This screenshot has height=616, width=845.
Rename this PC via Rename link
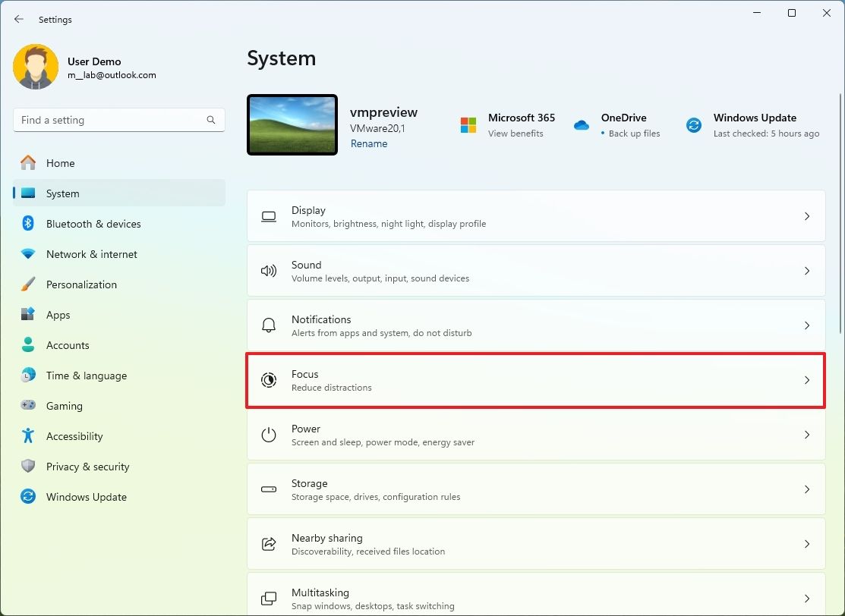pyautogui.click(x=369, y=143)
